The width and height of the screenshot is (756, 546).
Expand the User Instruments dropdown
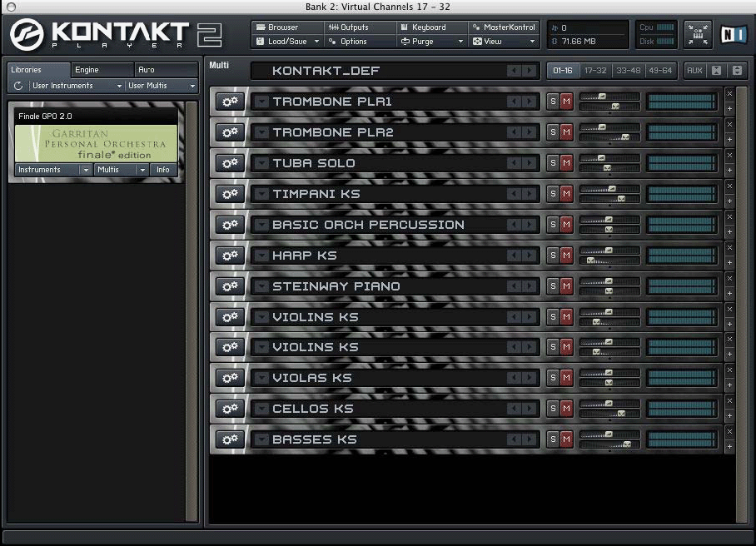click(77, 86)
